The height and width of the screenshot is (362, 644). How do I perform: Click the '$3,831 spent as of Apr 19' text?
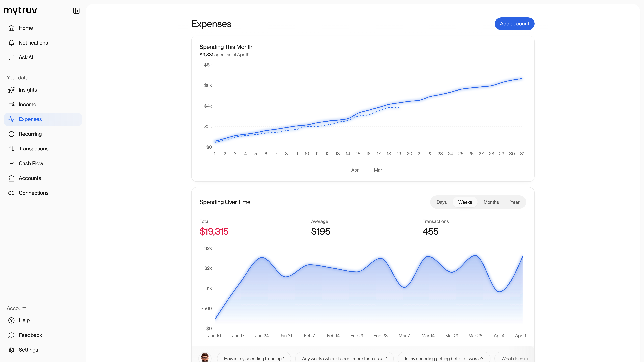click(225, 55)
